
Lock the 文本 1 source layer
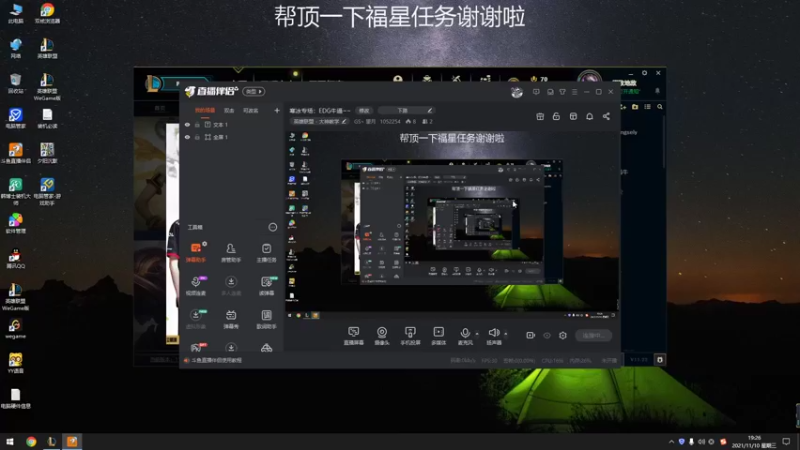coord(197,124)
